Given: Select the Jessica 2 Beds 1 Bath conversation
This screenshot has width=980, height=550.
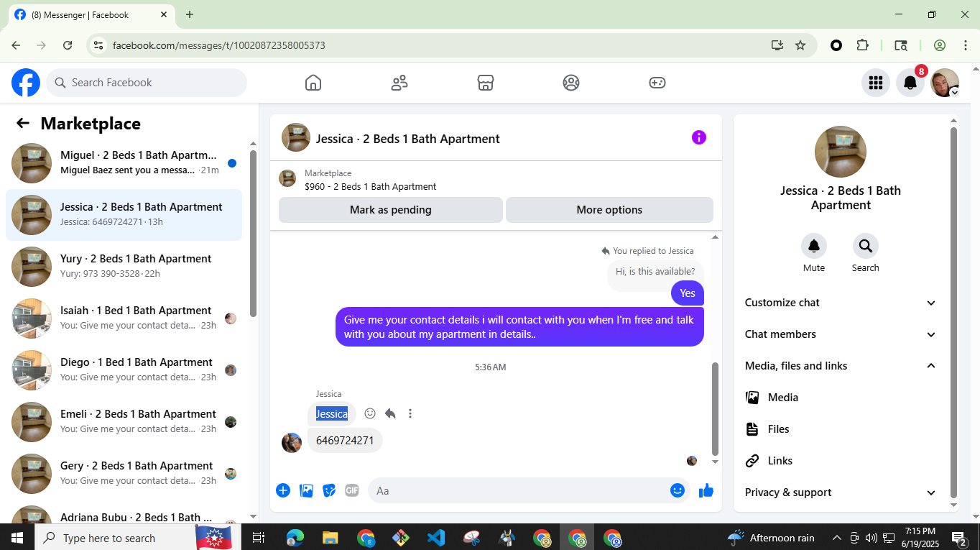Looking at the screenshot, I should coord(124,215).
